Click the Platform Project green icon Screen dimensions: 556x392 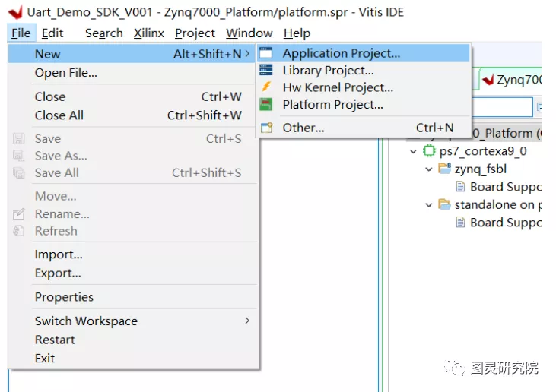(x=266, y=105)
